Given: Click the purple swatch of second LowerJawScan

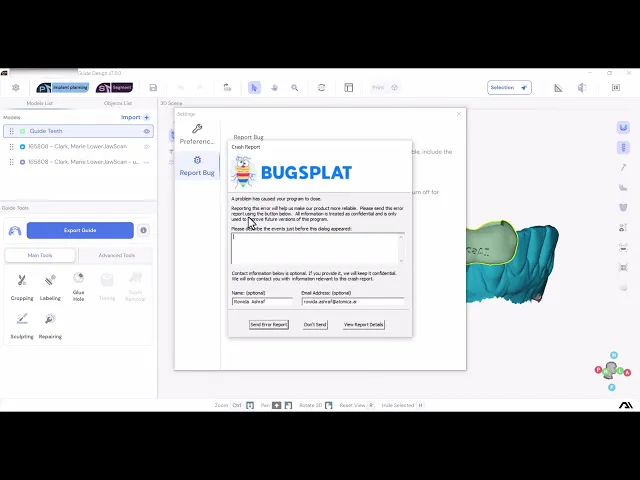Looking at the screenshot, I should 22,162.
